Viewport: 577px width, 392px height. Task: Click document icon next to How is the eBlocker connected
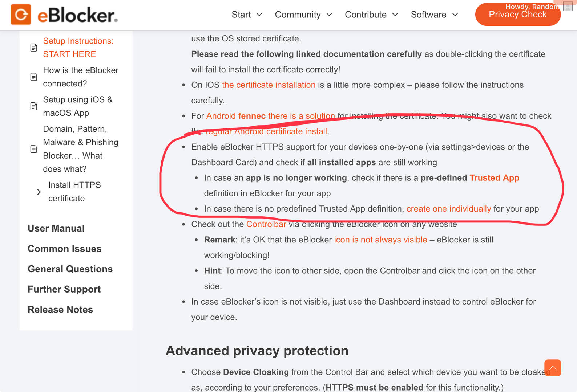click(x=33, y=77)
